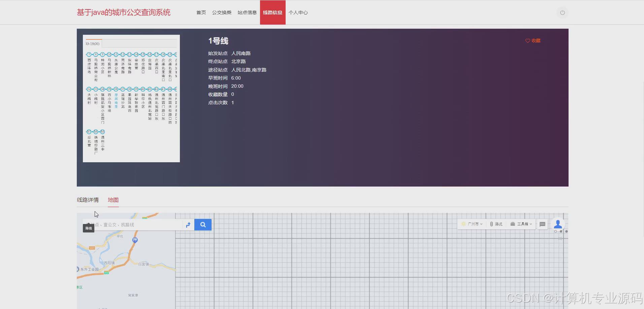Click inside the map search input field
The width and height of the screenshot is (644, 309).
pyautogui.click(x=135, y=224)
